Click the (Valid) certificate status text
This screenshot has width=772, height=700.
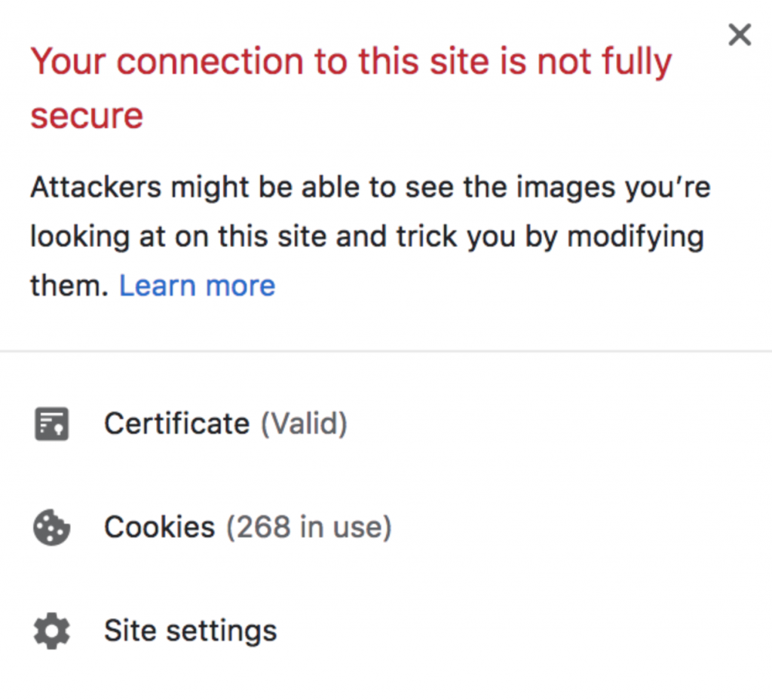[x=304, y=423]
